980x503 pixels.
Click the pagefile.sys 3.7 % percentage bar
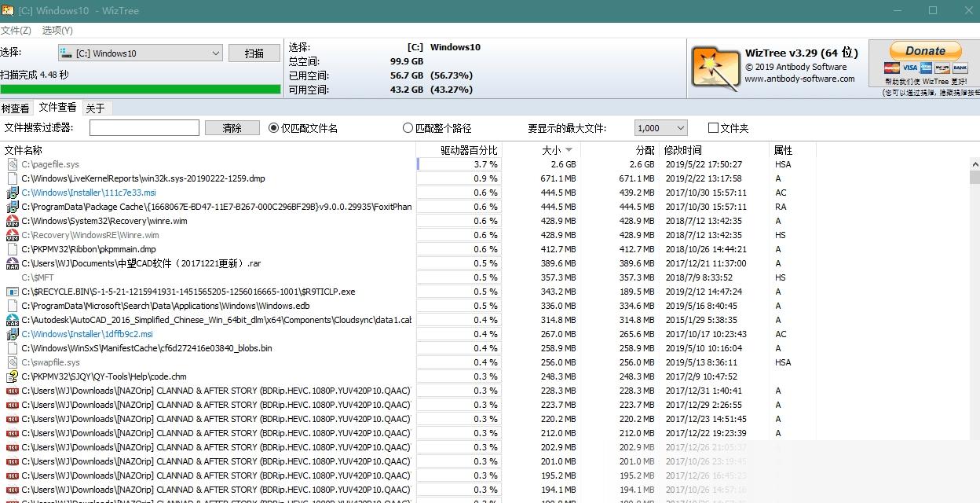[459, 164]
